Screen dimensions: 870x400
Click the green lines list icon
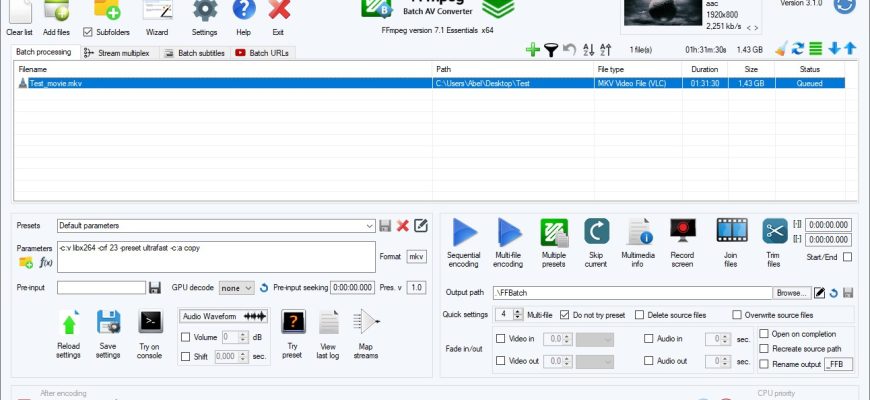click(815, 49)
